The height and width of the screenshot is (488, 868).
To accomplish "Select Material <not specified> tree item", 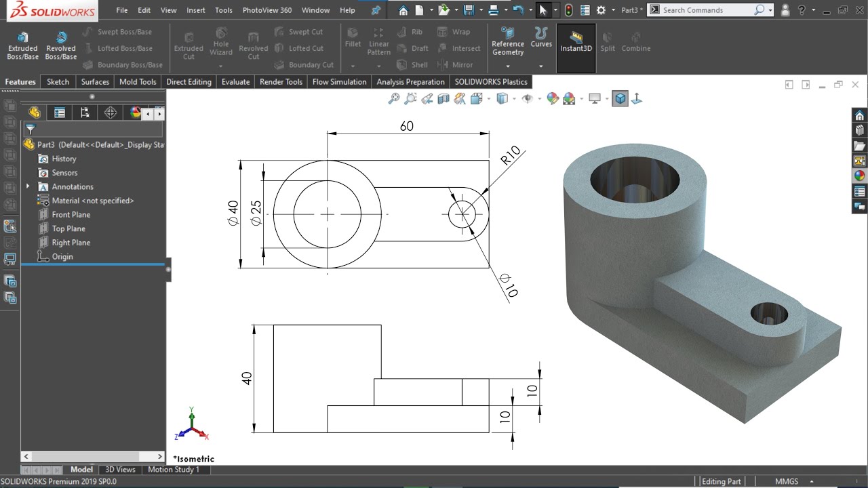I will click(85, 201).
